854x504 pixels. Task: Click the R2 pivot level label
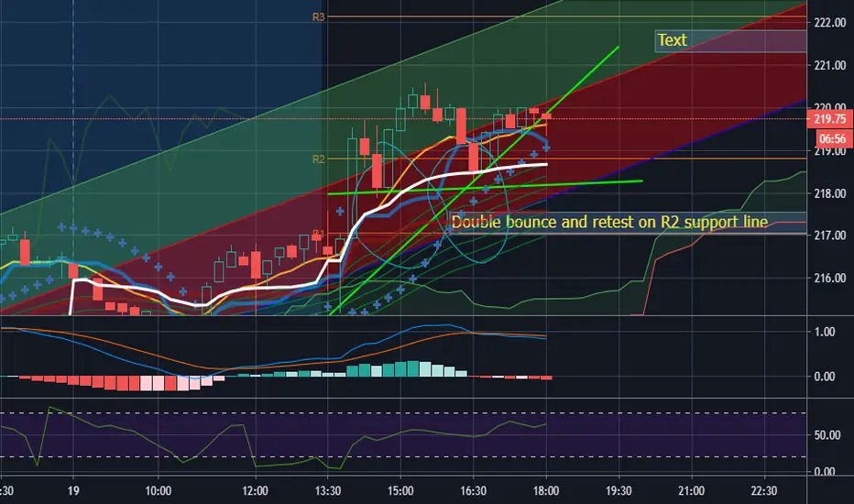[x=318, y=159]
